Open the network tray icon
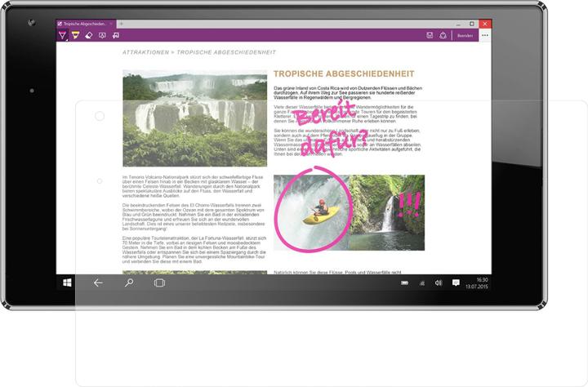588x387 pixels. click(422, 283)
